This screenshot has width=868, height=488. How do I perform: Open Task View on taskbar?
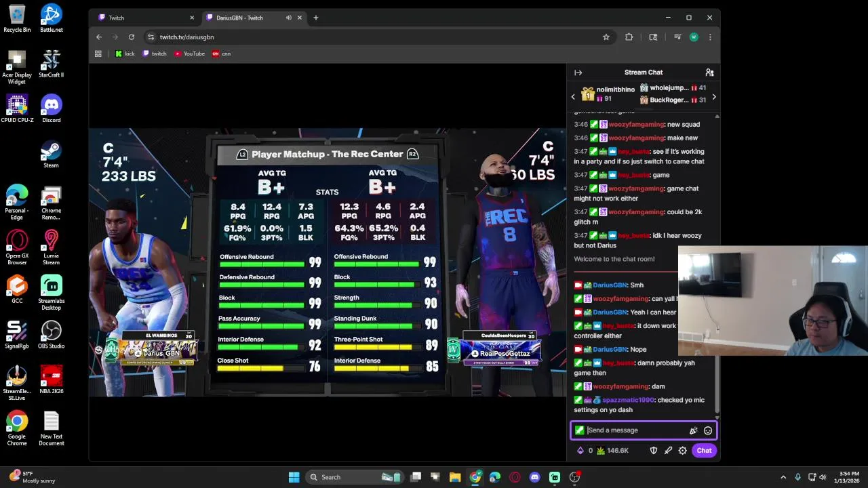[416, 477]
